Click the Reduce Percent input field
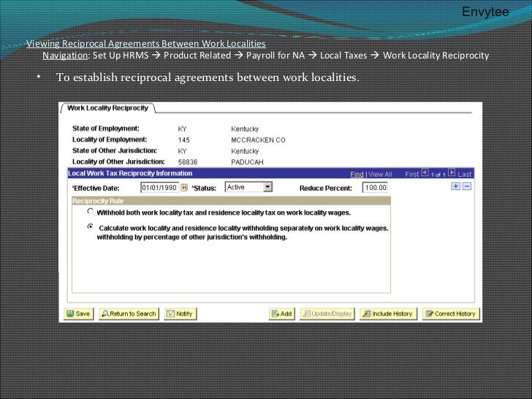The image size is (532, 399). tap(375, 188)
